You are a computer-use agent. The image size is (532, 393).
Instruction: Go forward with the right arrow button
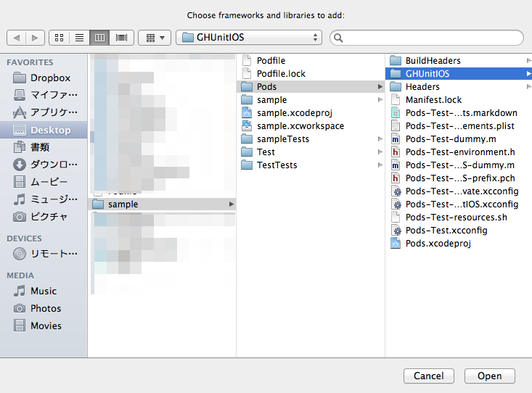point(35,38)
